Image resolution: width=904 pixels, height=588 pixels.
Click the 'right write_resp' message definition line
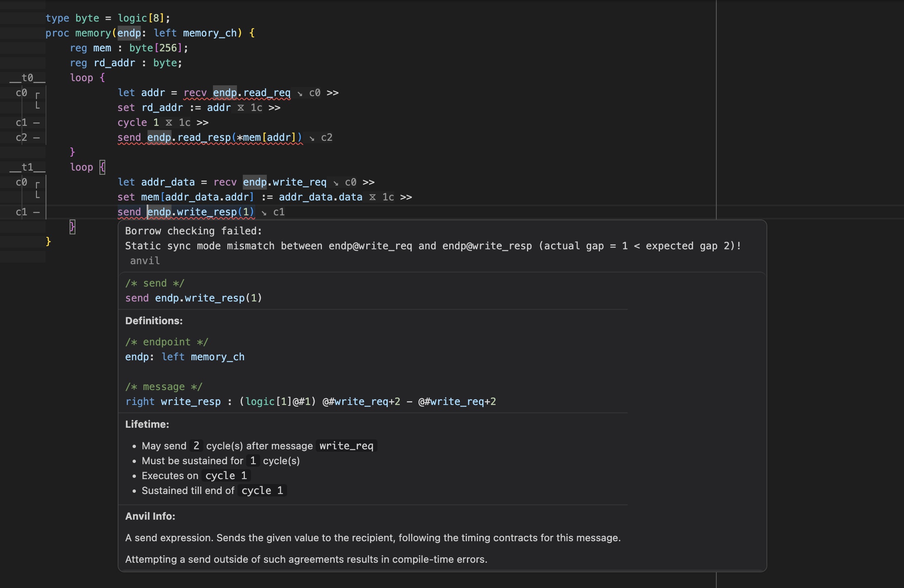click(310, 402)
